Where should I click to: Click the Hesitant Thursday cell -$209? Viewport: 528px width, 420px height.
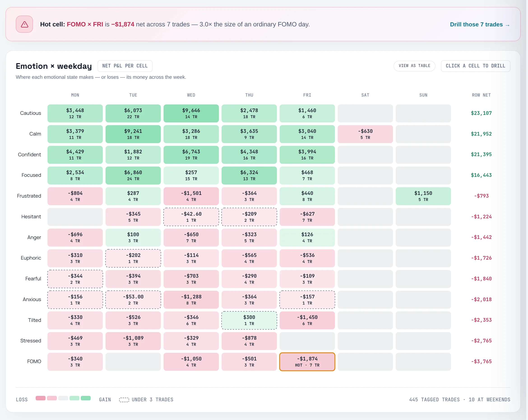click(x=249, y=217)
